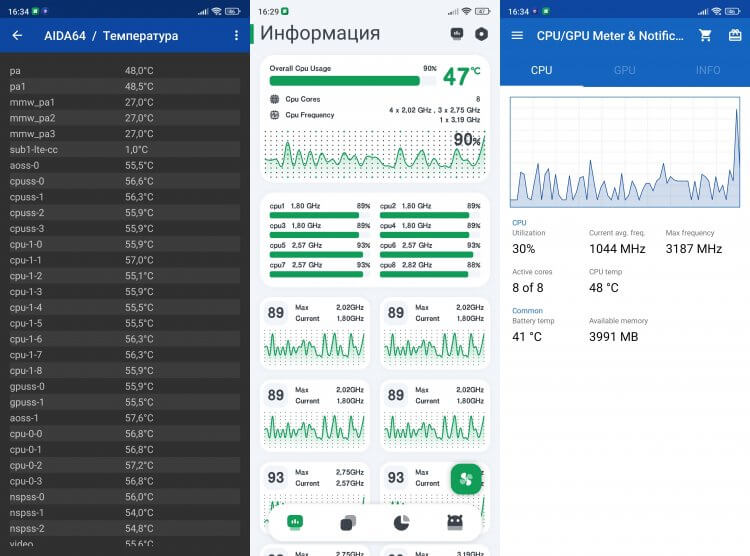
Task: Tap the gpuss-0 row
Action: (124, 387)
